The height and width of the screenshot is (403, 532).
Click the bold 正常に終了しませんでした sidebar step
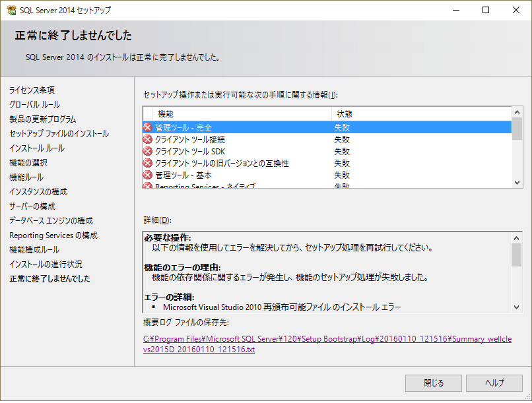coord(50,278)
